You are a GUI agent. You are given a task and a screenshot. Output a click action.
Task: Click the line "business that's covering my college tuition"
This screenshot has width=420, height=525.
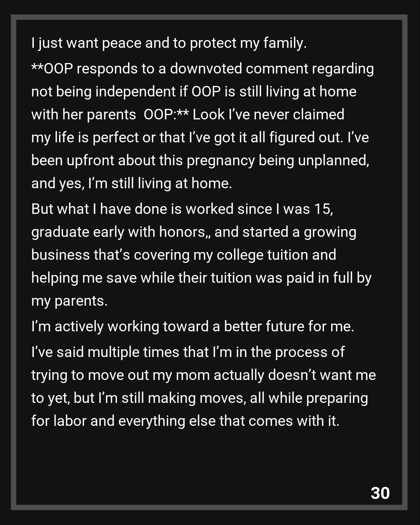click(x=184, y=255)
